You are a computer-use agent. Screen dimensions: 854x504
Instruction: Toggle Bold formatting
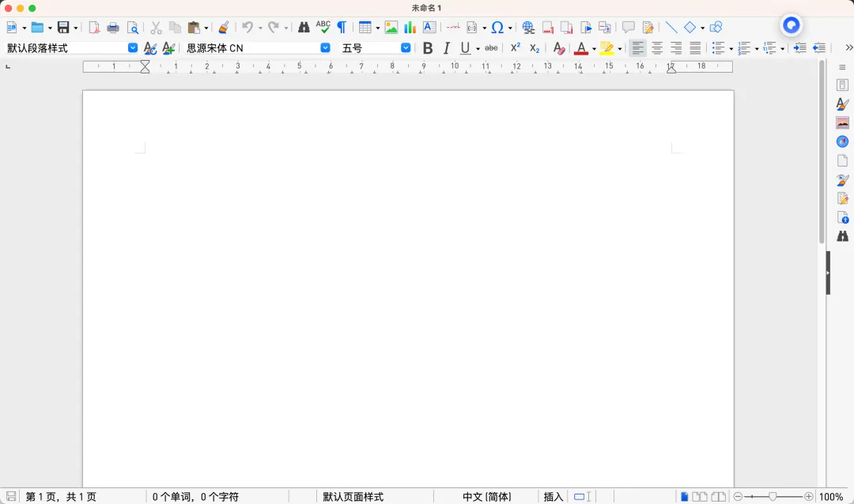point(428,48)
